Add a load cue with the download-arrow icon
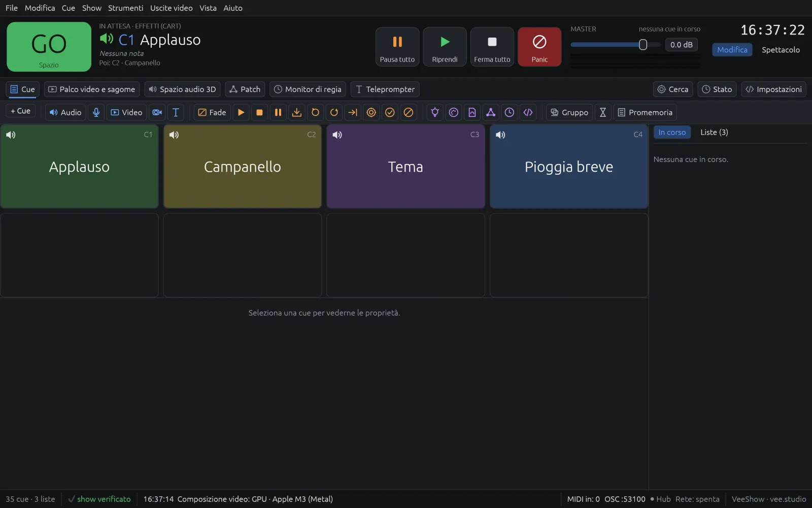 click(x=297, y=112)
